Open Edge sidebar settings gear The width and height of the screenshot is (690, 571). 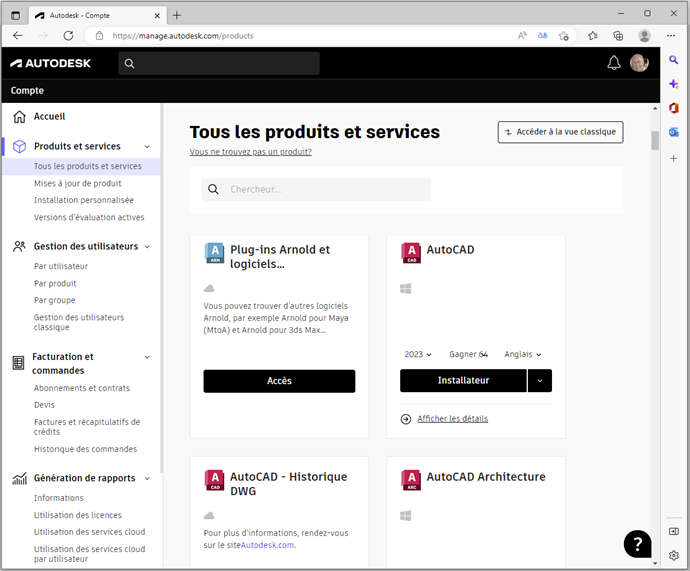click(673, 556)
